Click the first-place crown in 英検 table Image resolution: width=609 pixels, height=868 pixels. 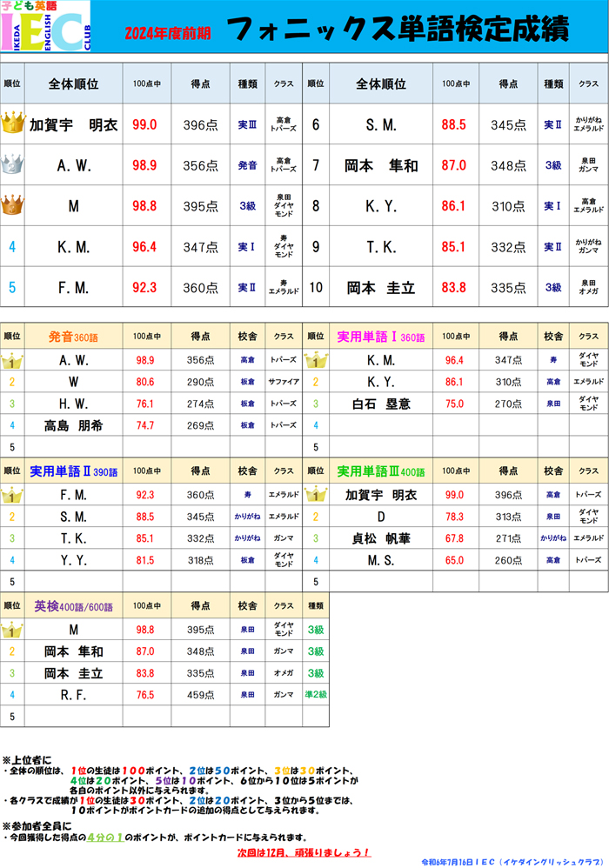[12, 630]
